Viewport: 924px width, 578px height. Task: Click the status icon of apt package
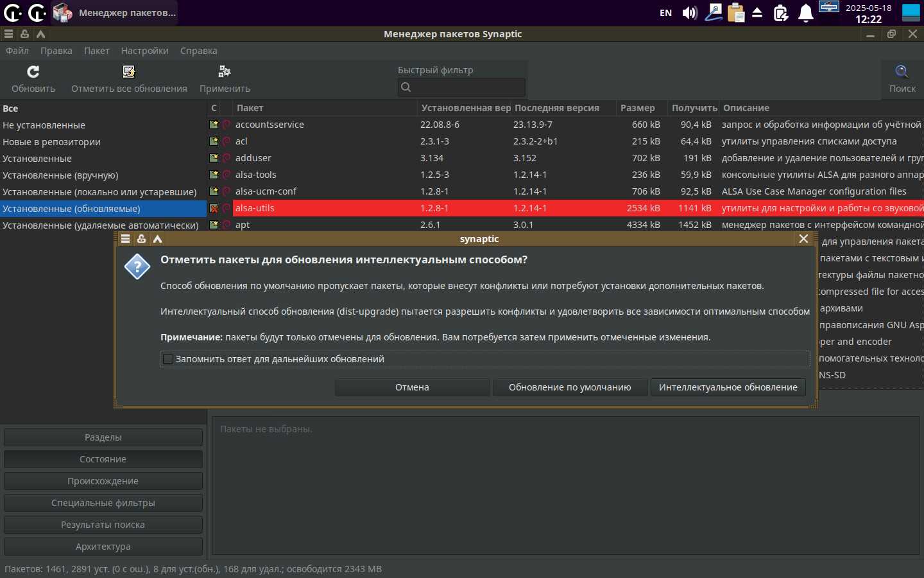coord(214,225)
